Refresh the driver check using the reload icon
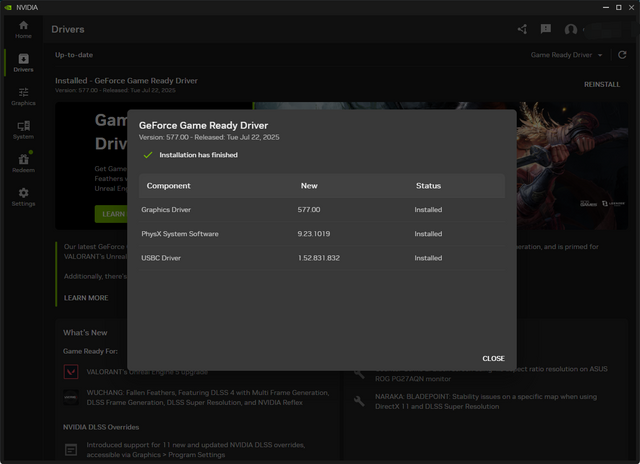 (622, 55)
